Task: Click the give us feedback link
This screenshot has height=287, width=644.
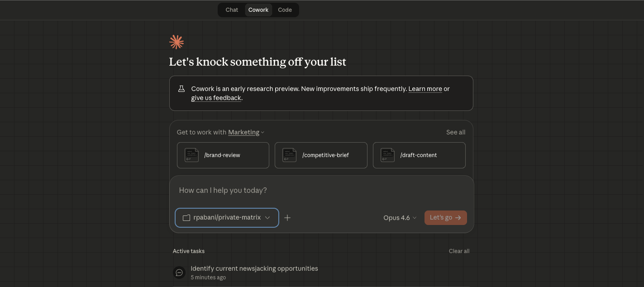Action: click(x=216, y=98)
